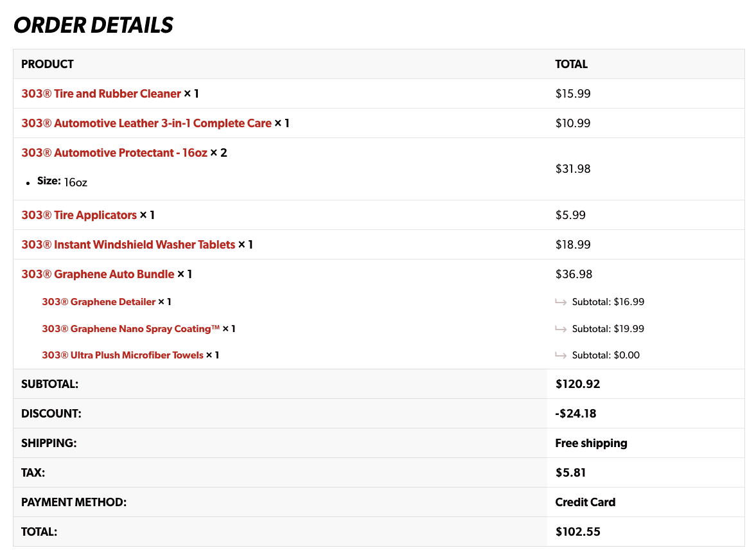
Task: Click the -$24.18 discount amount
Action: [576, 414]
